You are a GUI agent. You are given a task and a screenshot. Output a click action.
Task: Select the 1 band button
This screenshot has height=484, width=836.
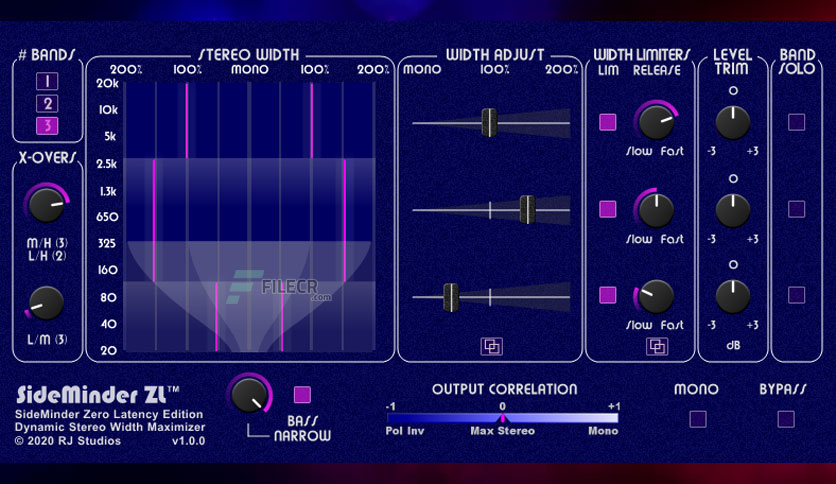47,81
